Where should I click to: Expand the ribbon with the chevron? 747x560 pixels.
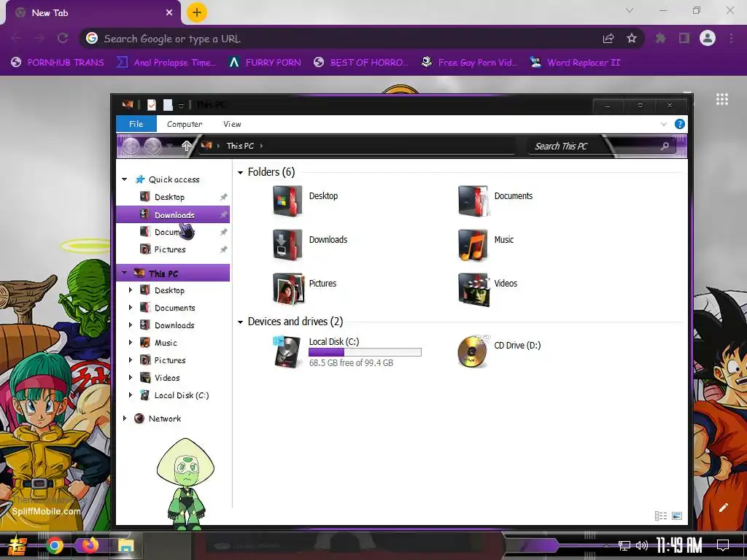[664, 124]
